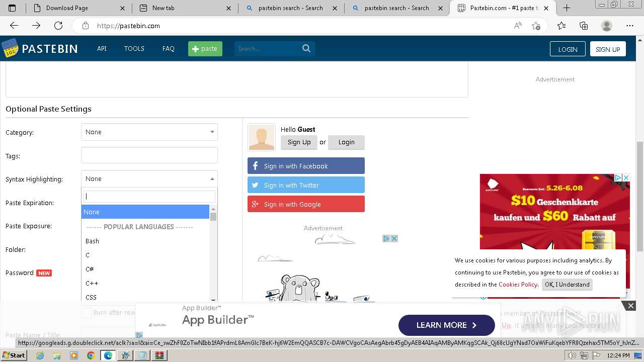Click the Edge taskbar icon
644x362 pixels.
108,355
